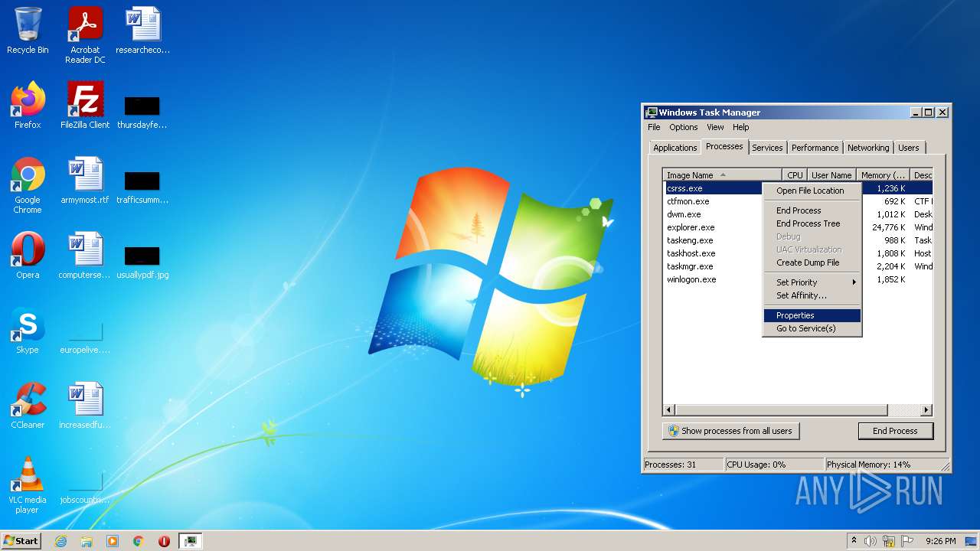Open the Help menu in Task Manager

point(740,127)
